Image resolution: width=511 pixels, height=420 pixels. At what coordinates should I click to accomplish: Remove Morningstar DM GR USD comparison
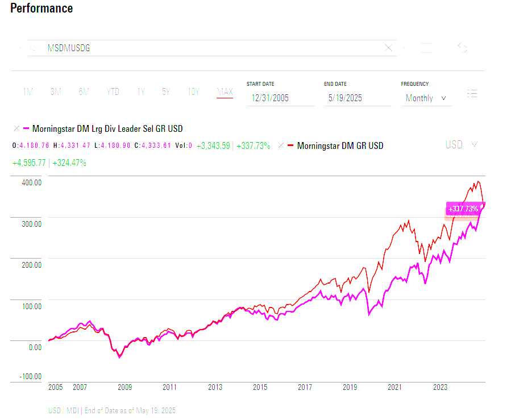[281, 145]
